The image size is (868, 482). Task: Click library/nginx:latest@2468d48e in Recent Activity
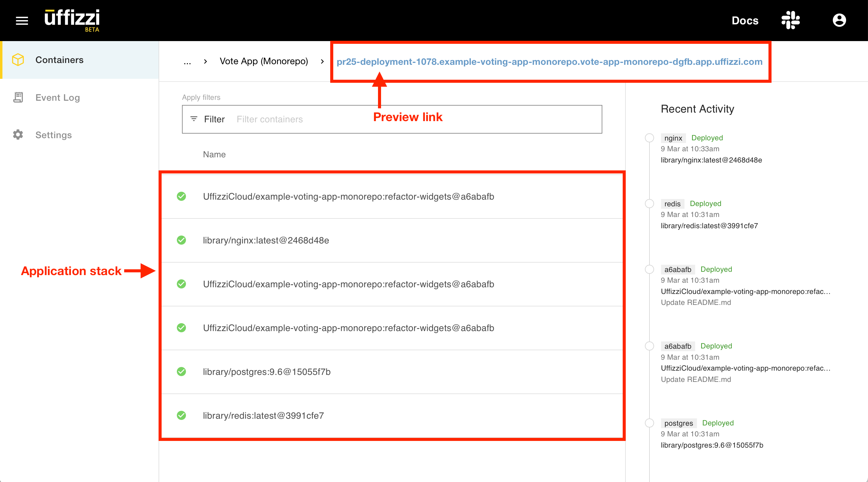(711, 160)
